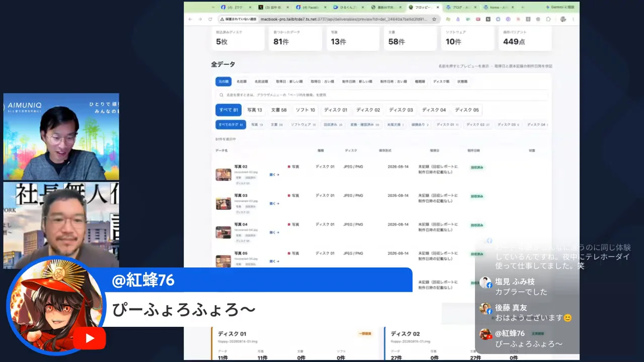Click the browser forward arrow
The image size is (644, 362).
click(x=200, y=19)
